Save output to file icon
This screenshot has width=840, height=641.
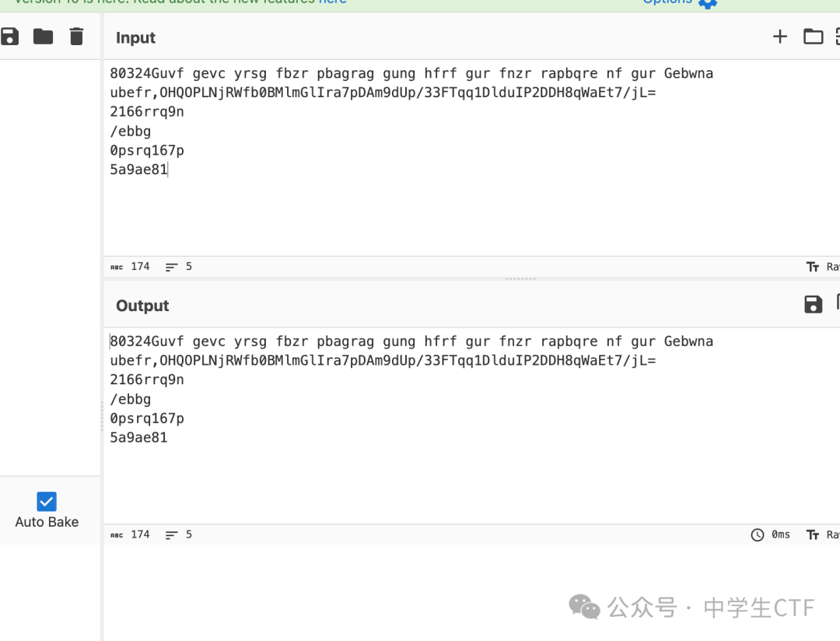[813, 304]
